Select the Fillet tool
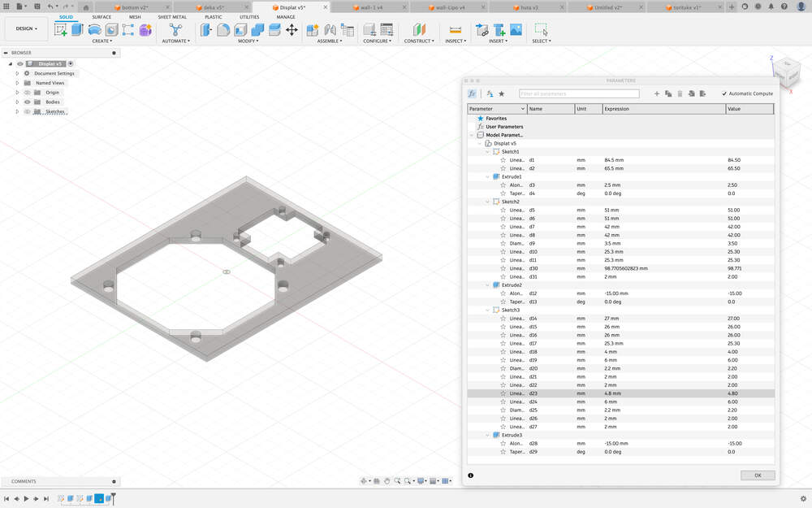 pyautogui.click(x=223, y=29)
